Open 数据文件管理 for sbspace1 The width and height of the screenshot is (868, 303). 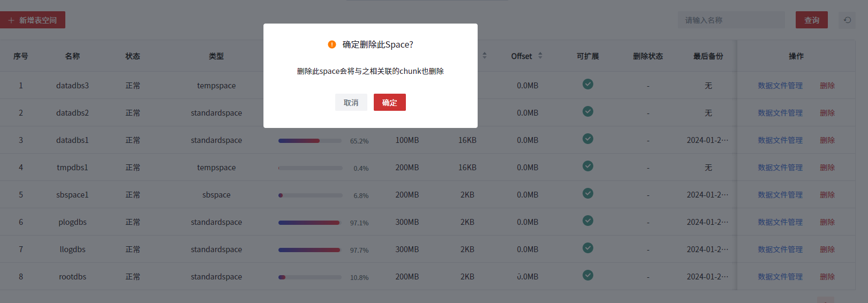tap(780, 195)
